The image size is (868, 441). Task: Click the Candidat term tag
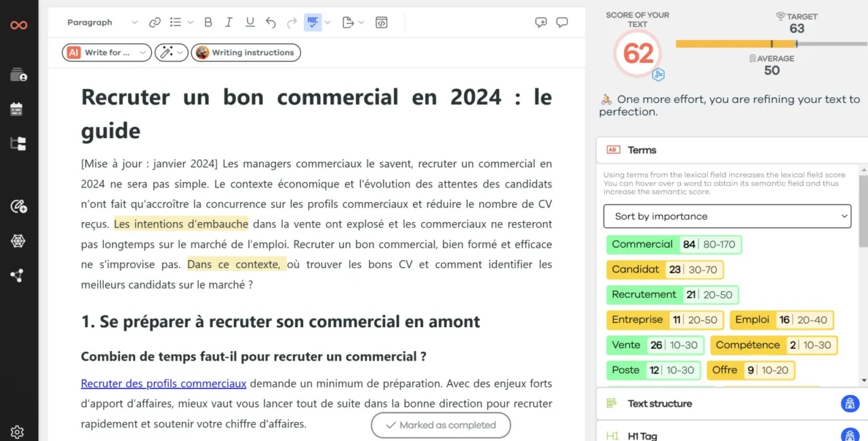point(665,270)
